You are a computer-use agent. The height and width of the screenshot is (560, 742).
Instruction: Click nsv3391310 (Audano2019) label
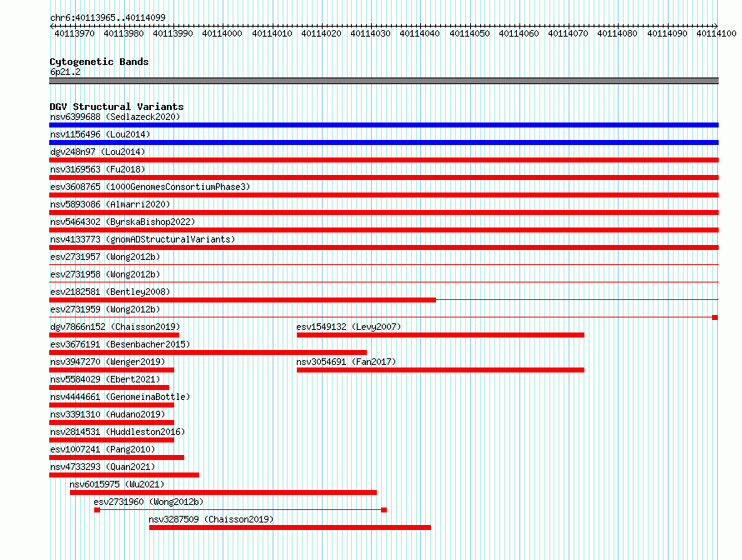pos(108,414)
